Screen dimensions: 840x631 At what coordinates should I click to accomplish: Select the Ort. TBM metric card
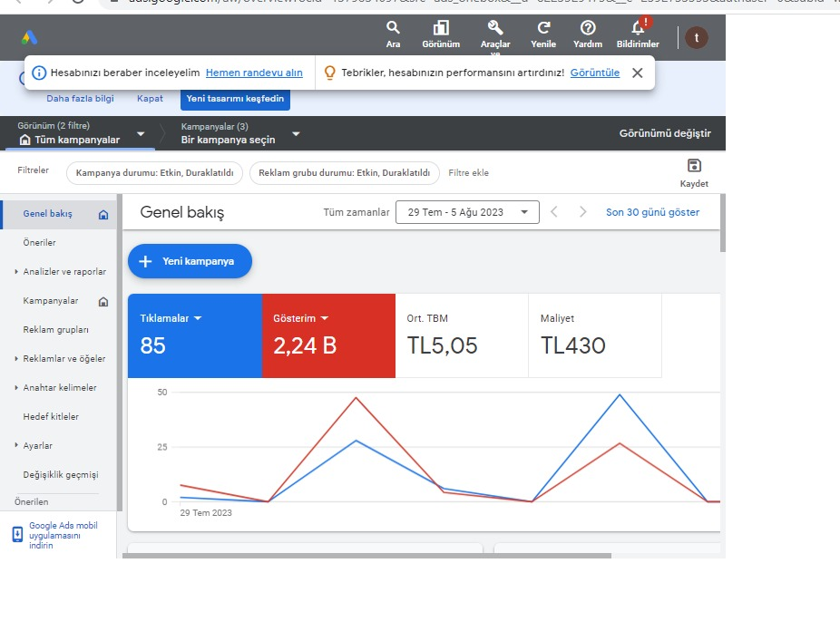click(x=462, y=335)
